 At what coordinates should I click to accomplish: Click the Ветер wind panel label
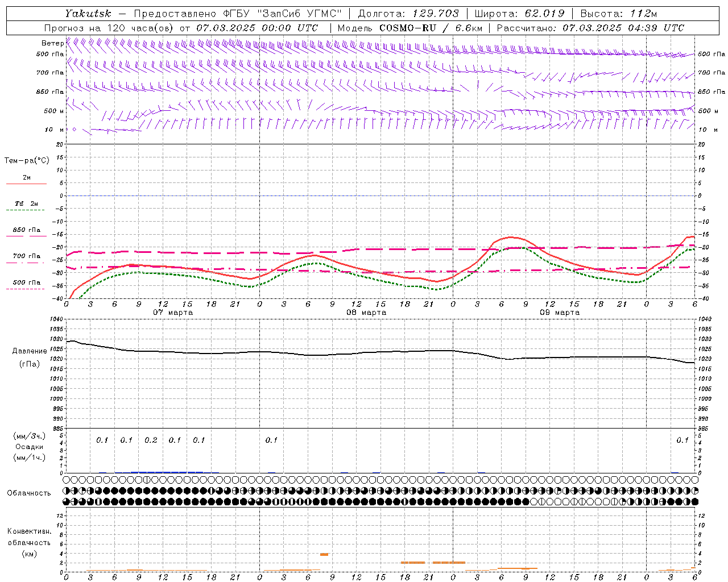pos(52,43)
